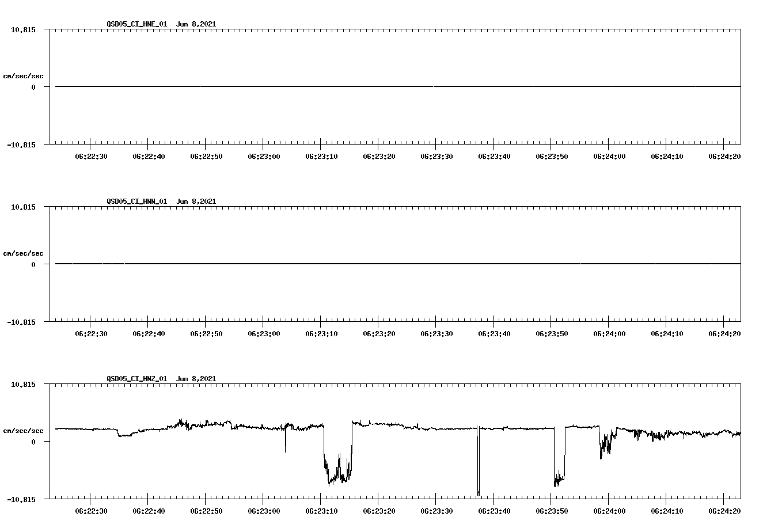The width and height of the screenshot is (782, 532).
Task: Pick 06:22:50 time label under HNZ plot
Action: click(x=206, y=511)
